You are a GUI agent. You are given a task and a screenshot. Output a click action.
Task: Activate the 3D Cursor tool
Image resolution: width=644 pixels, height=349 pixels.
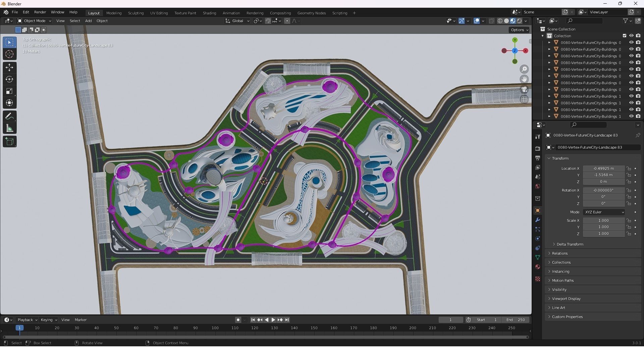pyautogui.click(x=9, y=54)
